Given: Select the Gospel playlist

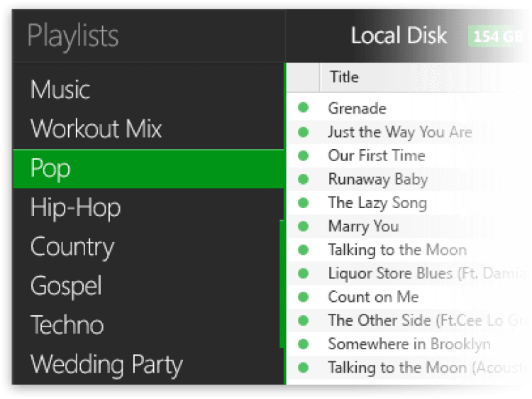Looking at the screenshot, I should pos(66,286).
